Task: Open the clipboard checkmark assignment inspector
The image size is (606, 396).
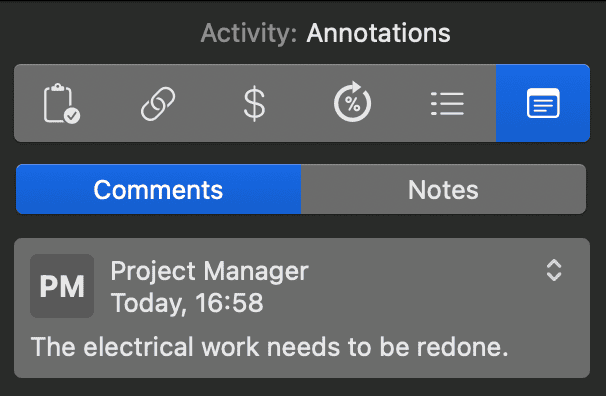Action: click(x=61, y=104)
